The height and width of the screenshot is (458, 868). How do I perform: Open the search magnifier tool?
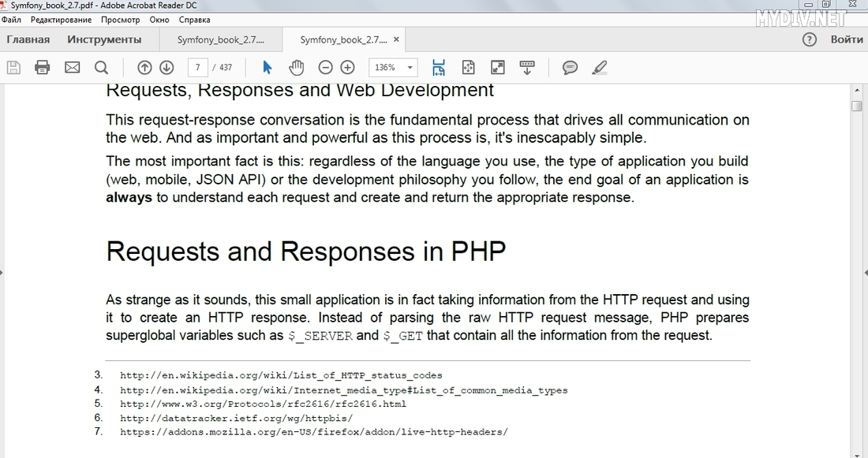101,68
